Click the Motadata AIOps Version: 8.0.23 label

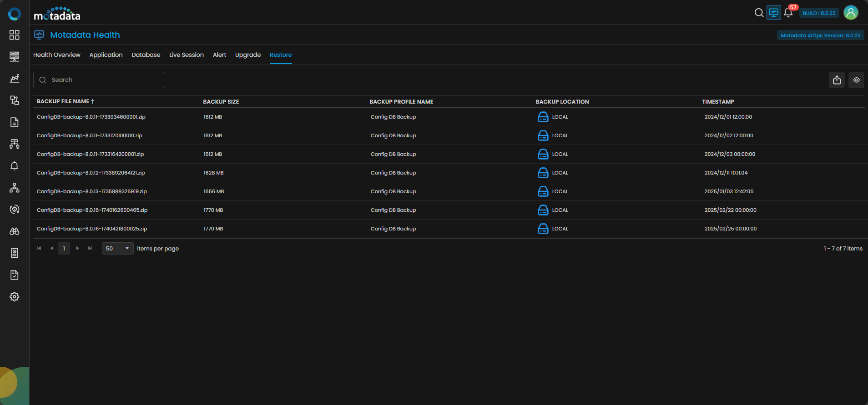(821, 35)
